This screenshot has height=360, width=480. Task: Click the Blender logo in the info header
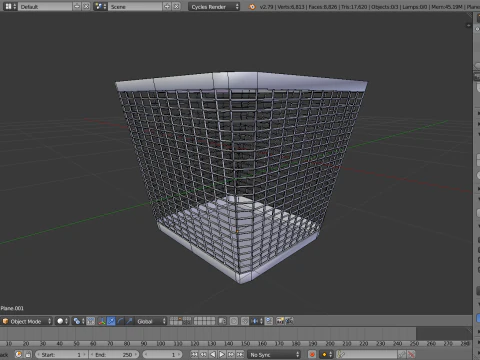pos(252,7)
